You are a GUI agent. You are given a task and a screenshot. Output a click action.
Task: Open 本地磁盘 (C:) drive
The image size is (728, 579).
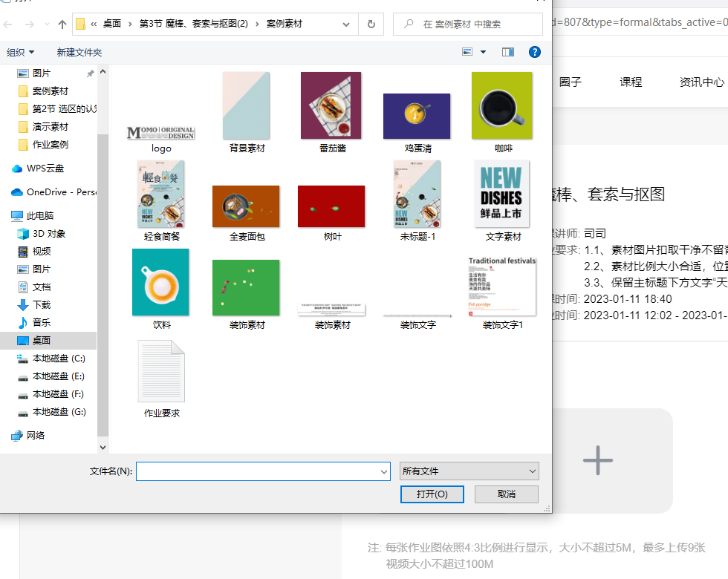coord(58,359)
